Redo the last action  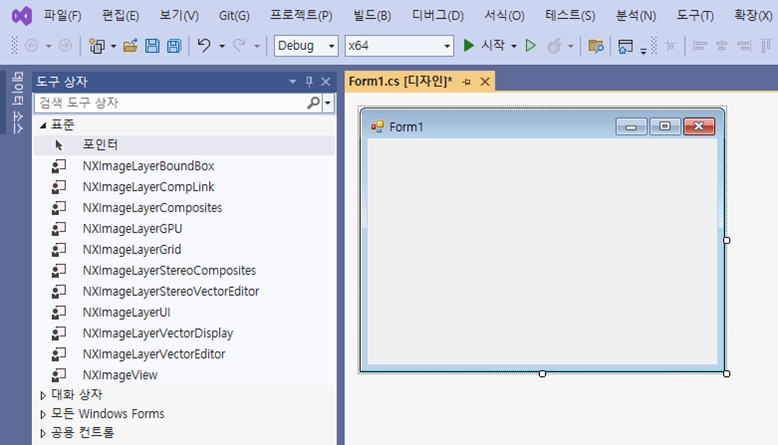click(x=239, y=46)
